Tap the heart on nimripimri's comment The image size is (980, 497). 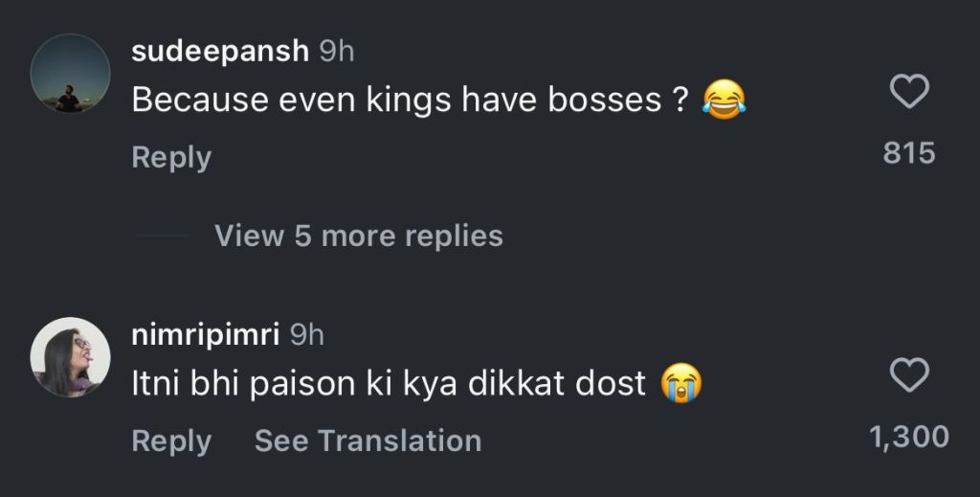pos(909,377)
